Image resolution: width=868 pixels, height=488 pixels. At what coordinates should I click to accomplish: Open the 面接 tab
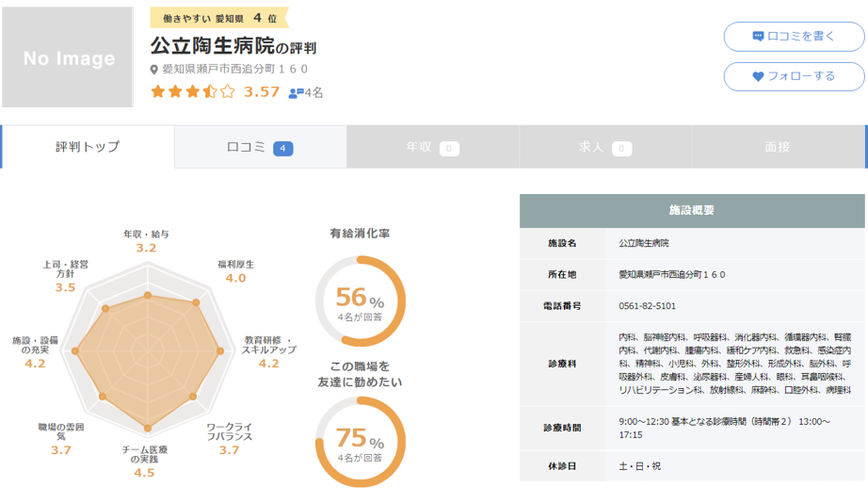779,147
